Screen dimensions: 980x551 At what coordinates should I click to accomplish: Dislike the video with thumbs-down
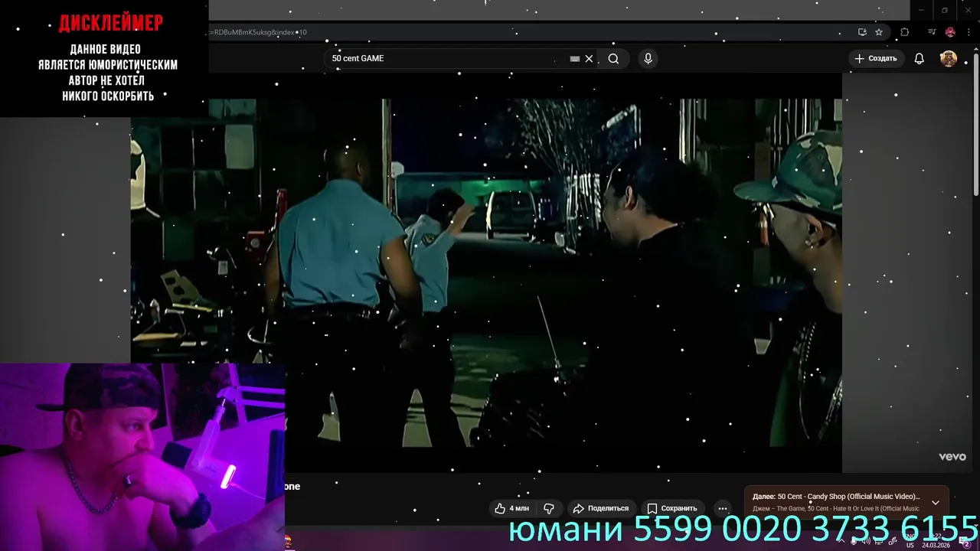(x=548, y=508)
